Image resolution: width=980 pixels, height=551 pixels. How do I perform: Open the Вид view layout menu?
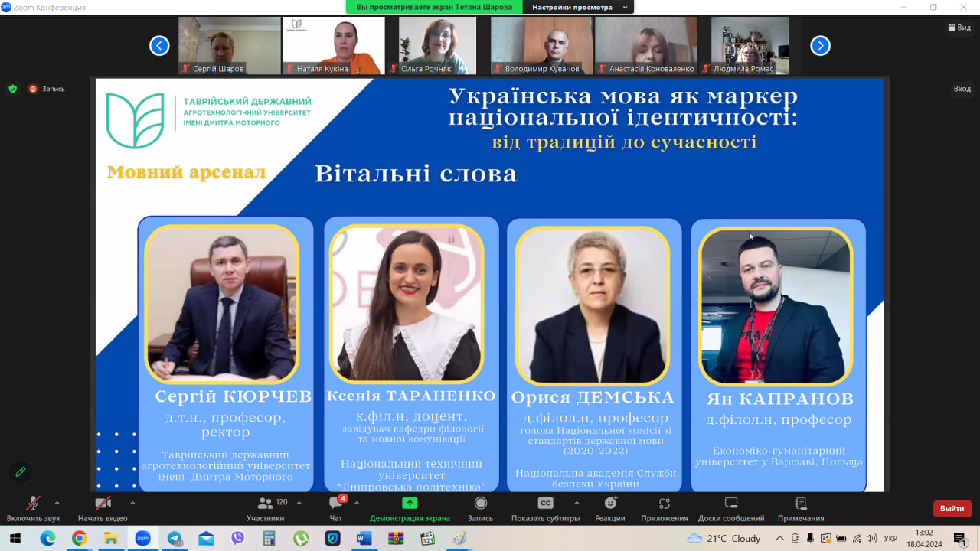pos(959,28)
